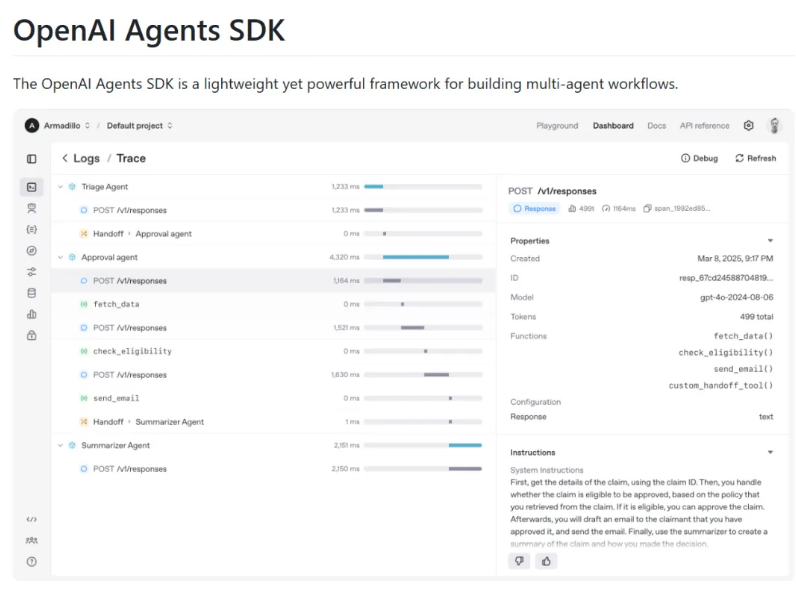This screenshot has width=796, height=602.
Task: Click the Debug button
Action: click(699, 158)
